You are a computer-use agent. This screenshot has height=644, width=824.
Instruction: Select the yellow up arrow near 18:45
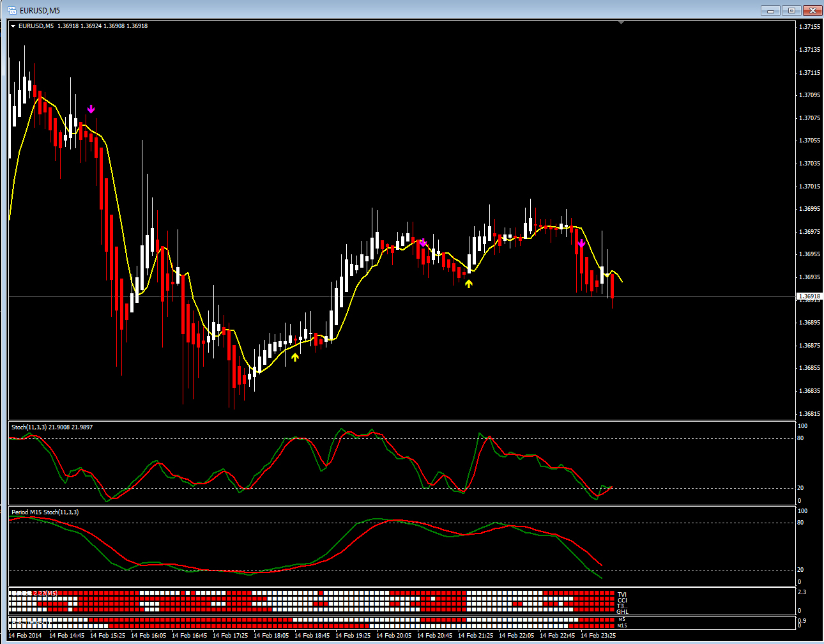coord(295,357)
